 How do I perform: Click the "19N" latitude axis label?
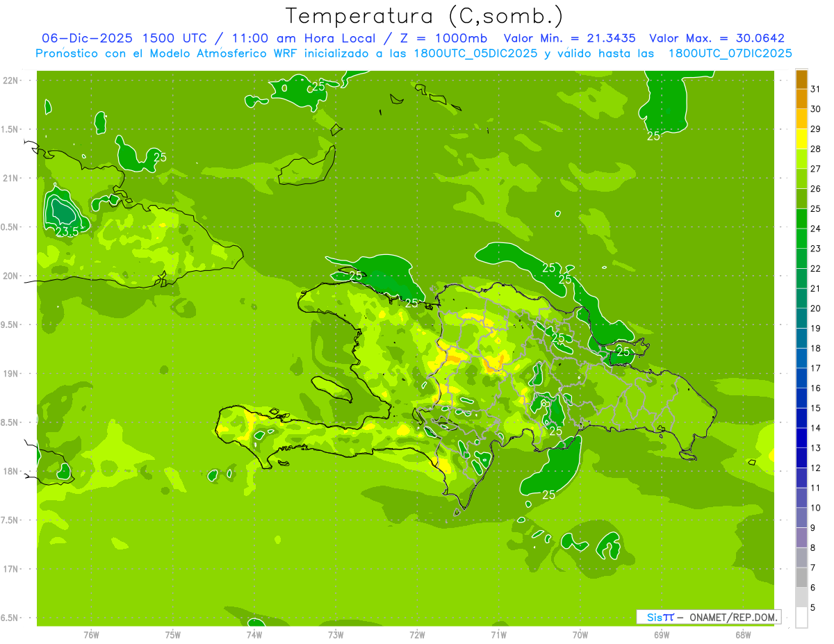(10, 374)
